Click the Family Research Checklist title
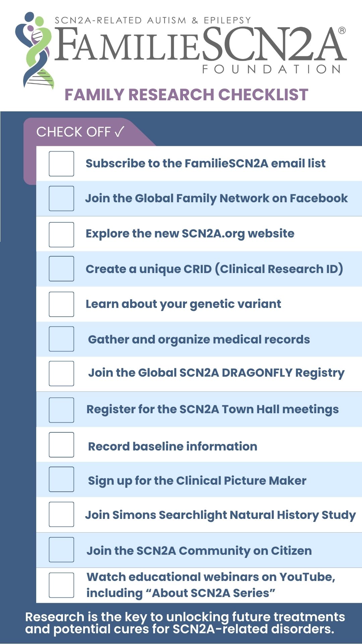The width and height of the screenshot is (362, 644). click(186, 95)
